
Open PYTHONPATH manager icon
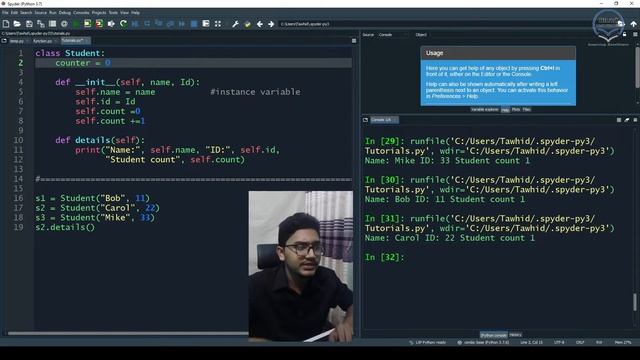click(247, 24)
